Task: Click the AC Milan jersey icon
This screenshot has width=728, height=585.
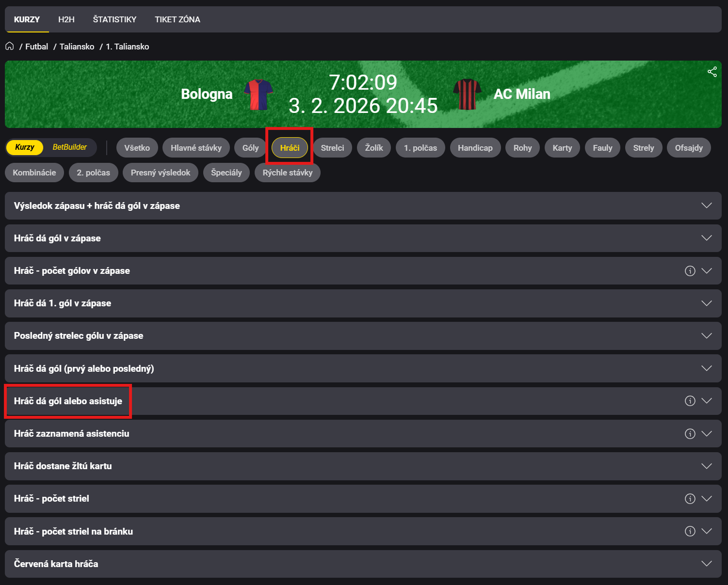Action: coord(467,95)
